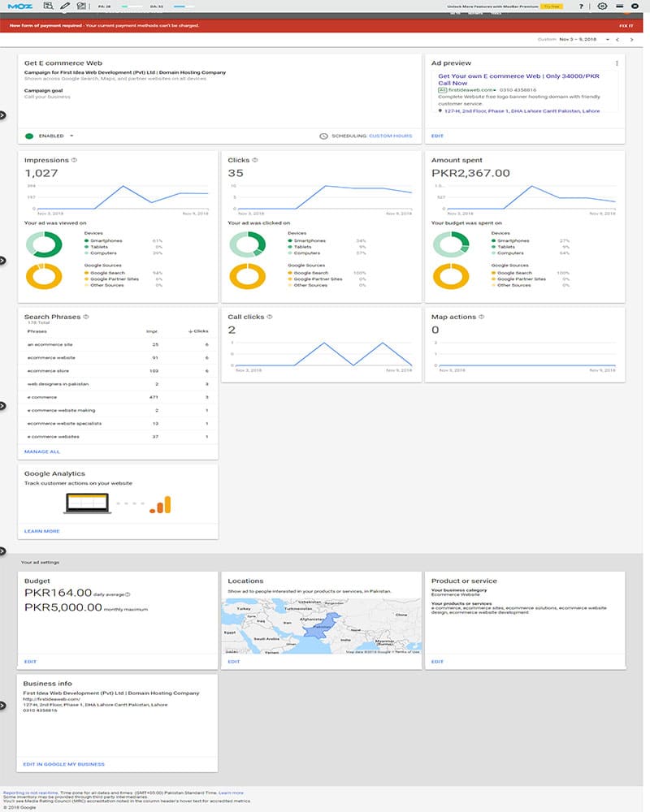Click the Try free Premium button
The image size is (650, 812).
(x=552, y=6)
